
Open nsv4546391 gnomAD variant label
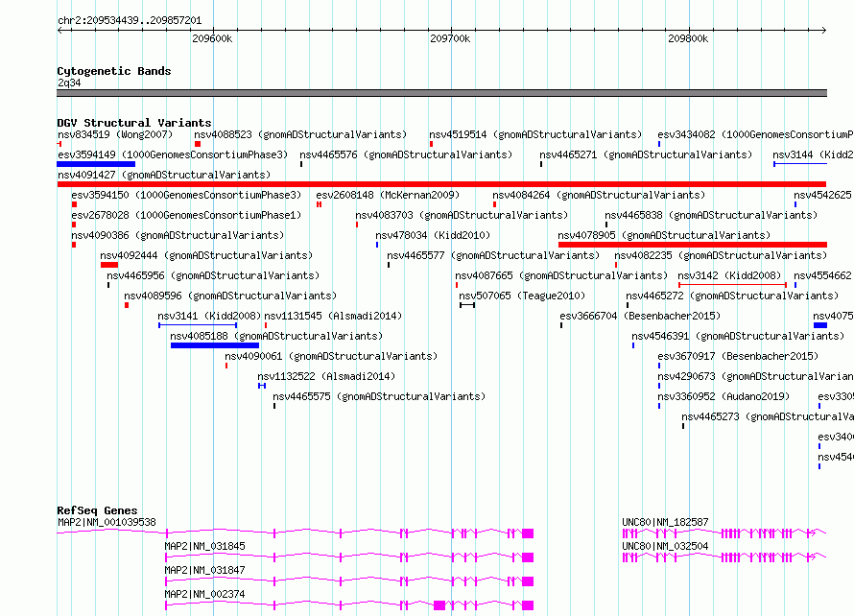coord(738,336)
